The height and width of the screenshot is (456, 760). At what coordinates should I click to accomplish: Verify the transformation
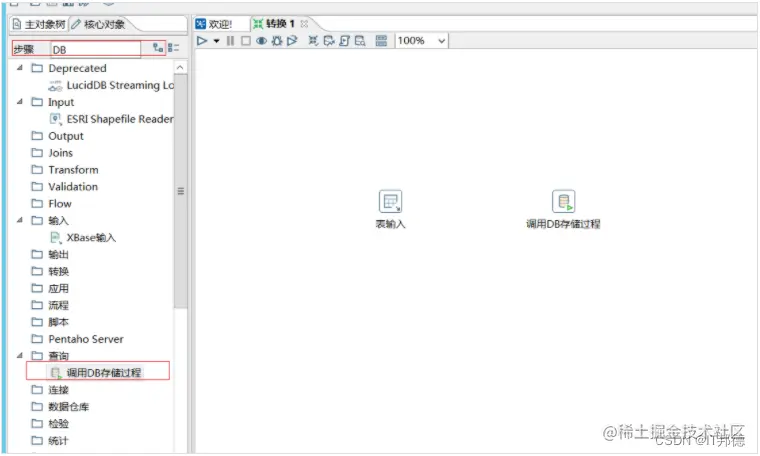tap(314, 41)
